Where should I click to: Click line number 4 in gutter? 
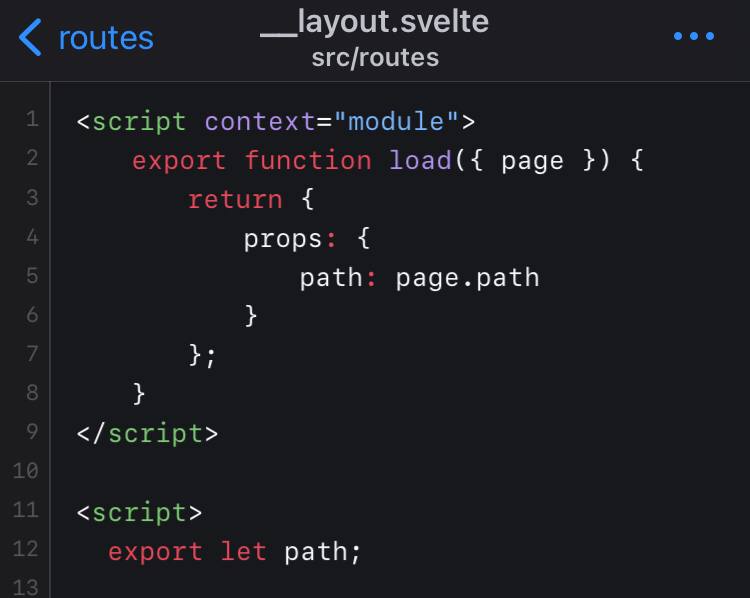[32, 237]
